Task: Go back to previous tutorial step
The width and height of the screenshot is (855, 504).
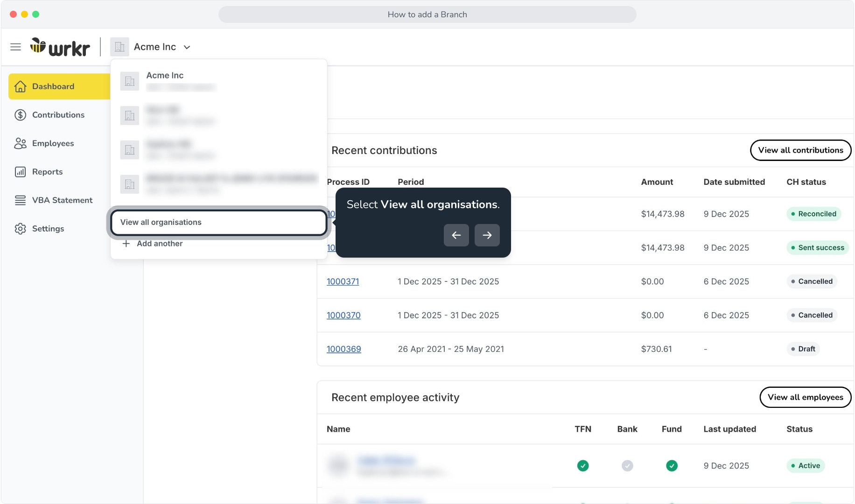Action: pos(456,235)
